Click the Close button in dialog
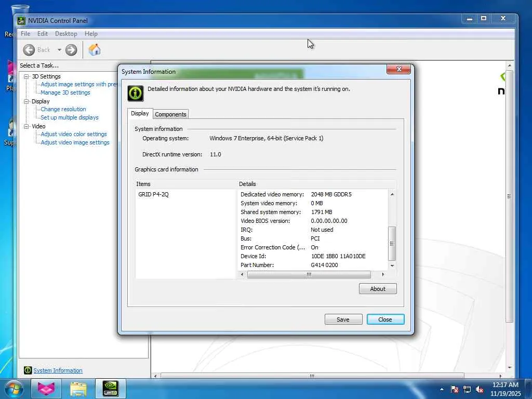532x399 pixels. (385, 320)
